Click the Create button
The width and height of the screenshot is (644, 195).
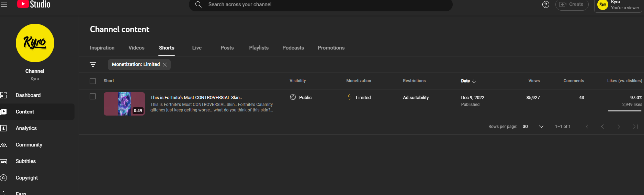(572, 4)
